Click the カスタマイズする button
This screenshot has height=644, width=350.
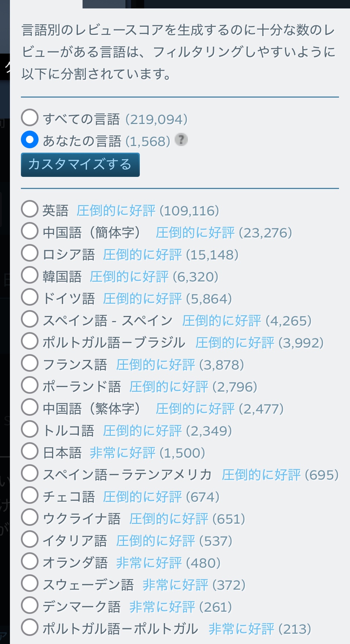click(80, 165)
